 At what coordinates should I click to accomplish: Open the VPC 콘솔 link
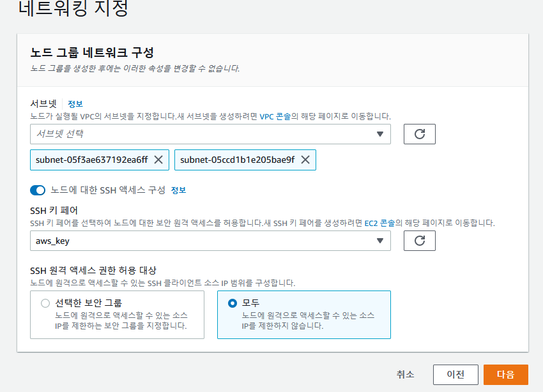275,116
